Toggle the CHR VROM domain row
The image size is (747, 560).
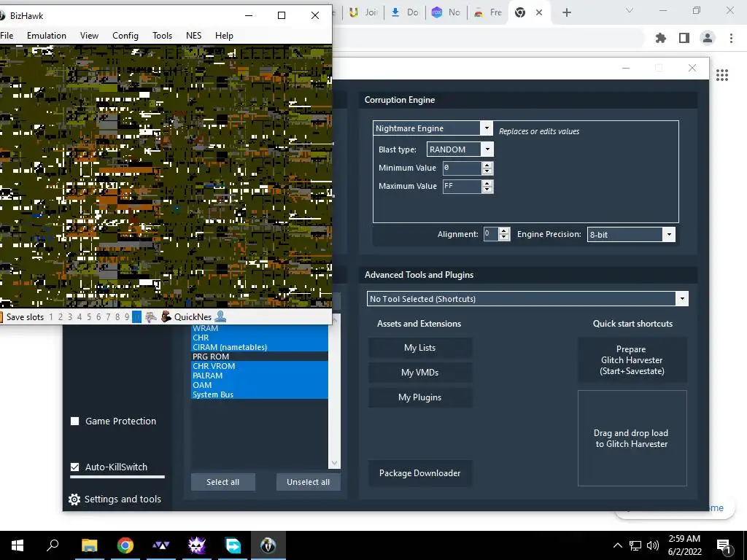click(x=260, y=366)
